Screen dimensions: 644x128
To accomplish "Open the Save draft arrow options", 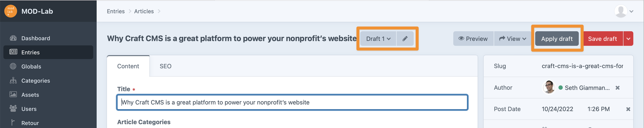I will (x=628, y=39).
